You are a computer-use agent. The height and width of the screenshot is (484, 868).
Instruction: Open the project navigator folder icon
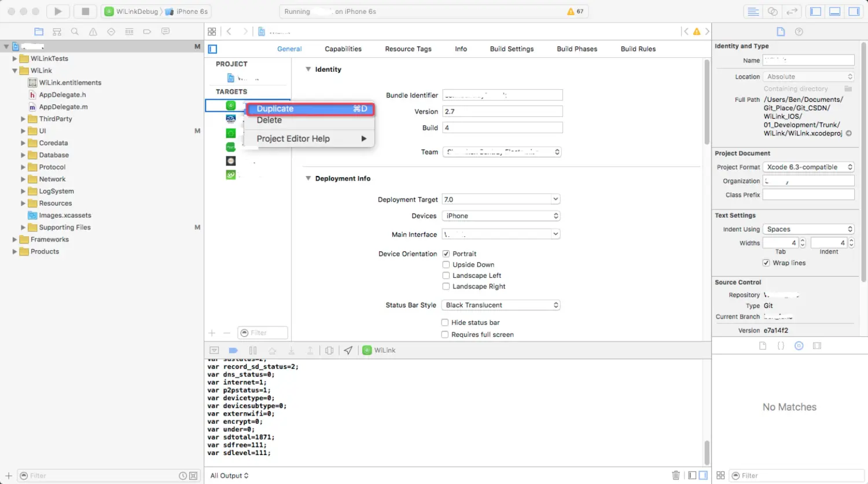point(39,32)
